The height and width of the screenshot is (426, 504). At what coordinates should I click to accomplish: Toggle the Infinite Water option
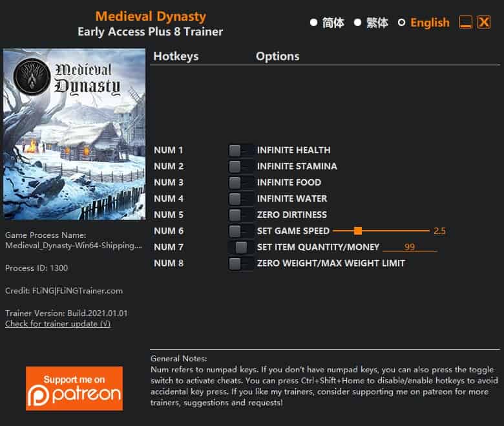click(240, 198)
